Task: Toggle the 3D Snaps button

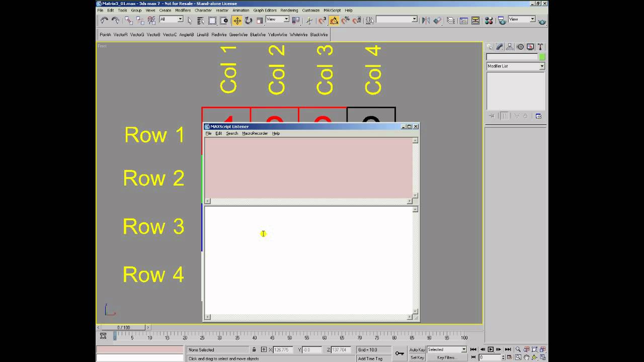Action: coord(323,21)
